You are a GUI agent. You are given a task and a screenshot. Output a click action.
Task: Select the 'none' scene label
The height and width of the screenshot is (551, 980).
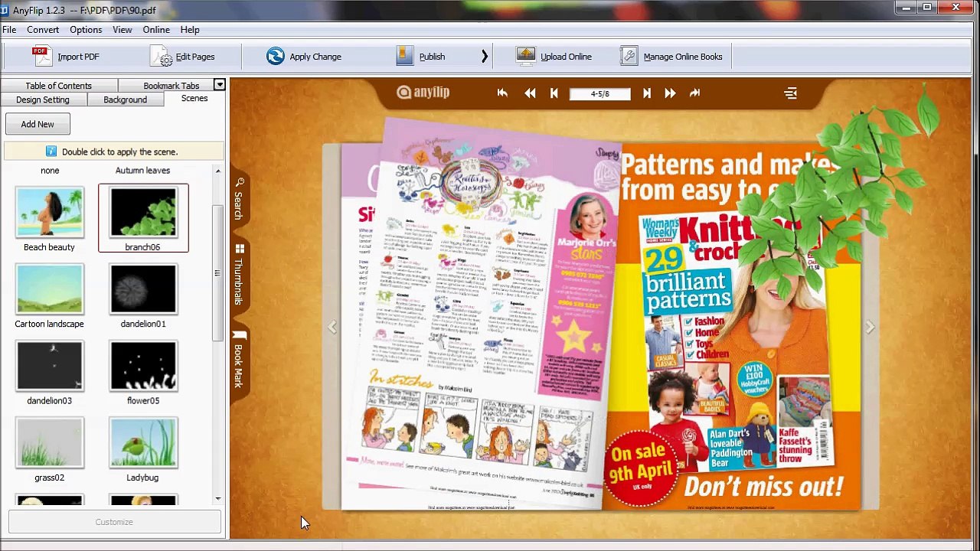(x=50, y=171)
